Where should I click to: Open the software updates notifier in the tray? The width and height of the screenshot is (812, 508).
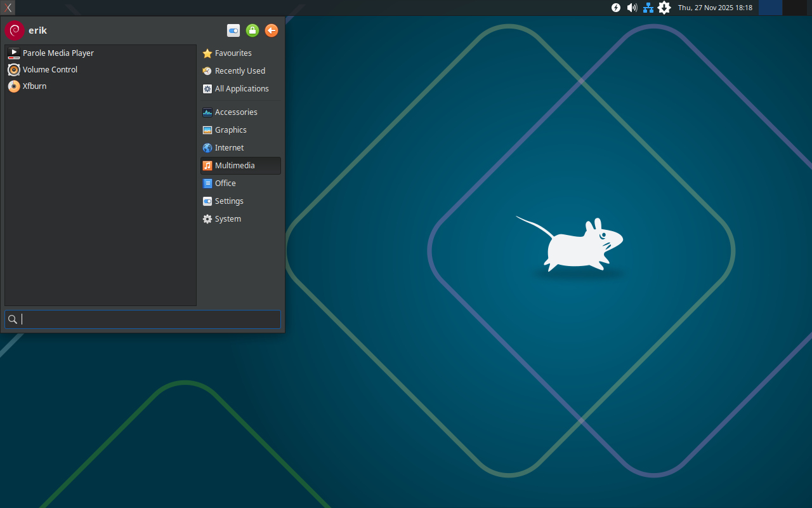click(x=664, y=8)
